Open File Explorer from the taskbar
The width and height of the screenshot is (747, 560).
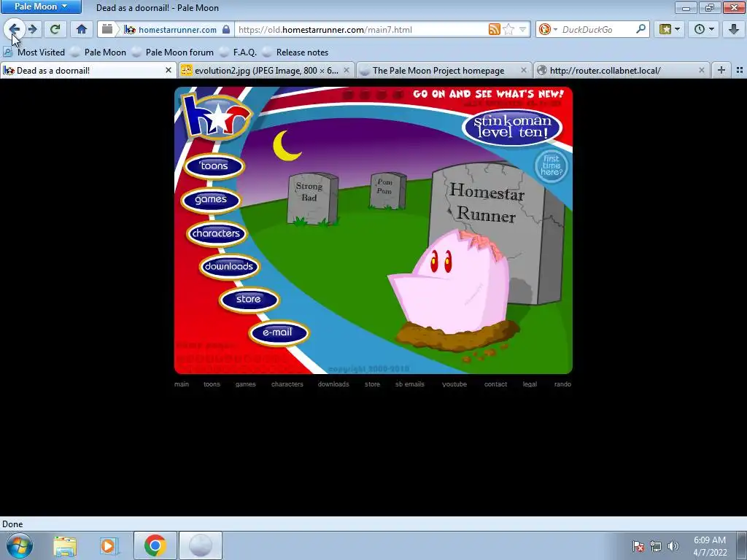point(65,545)
